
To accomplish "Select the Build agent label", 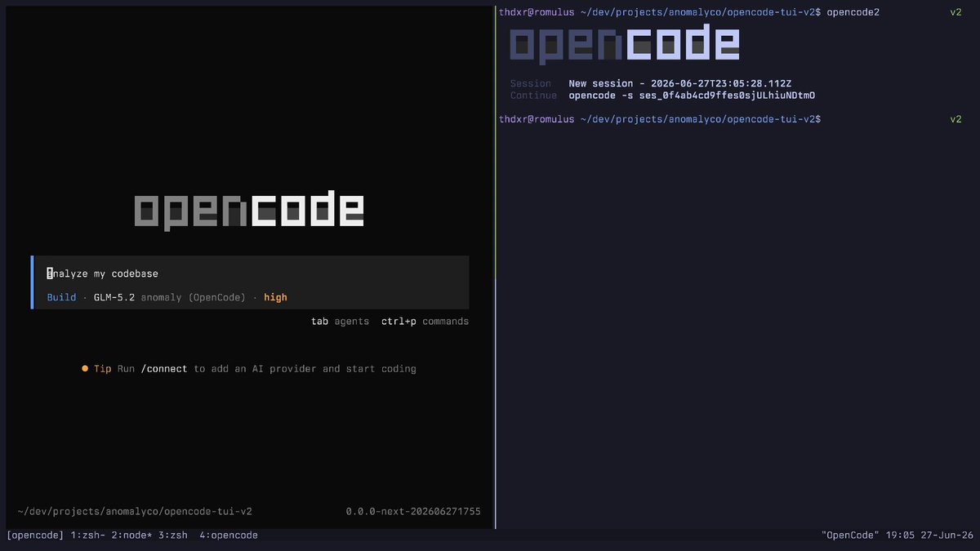I will 61,297.
